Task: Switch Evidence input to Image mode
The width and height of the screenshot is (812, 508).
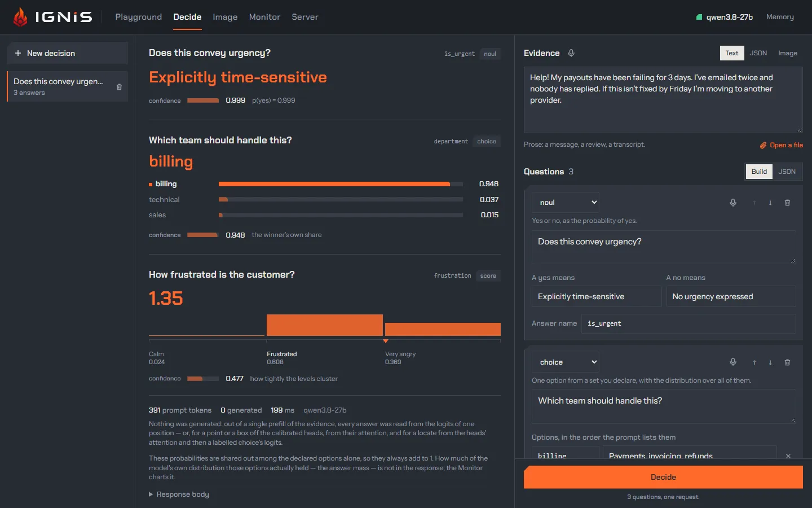Action: pos(788,53)
